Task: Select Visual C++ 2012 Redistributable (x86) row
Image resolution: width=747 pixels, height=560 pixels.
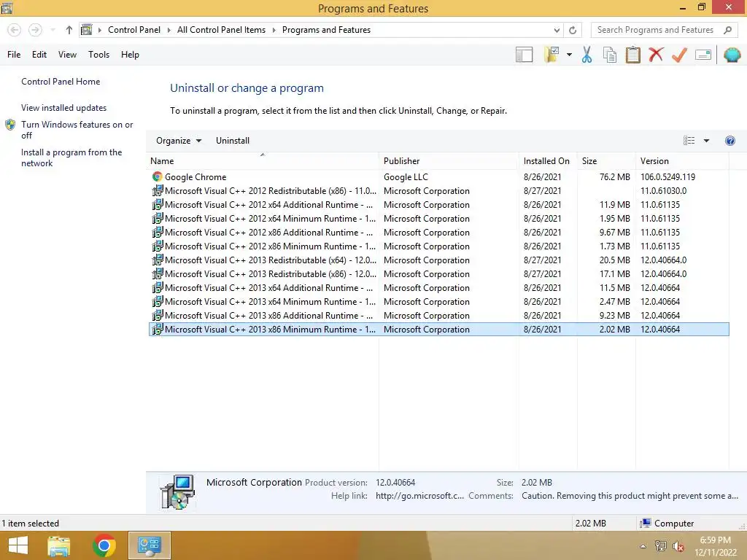Action: [438, 191]
